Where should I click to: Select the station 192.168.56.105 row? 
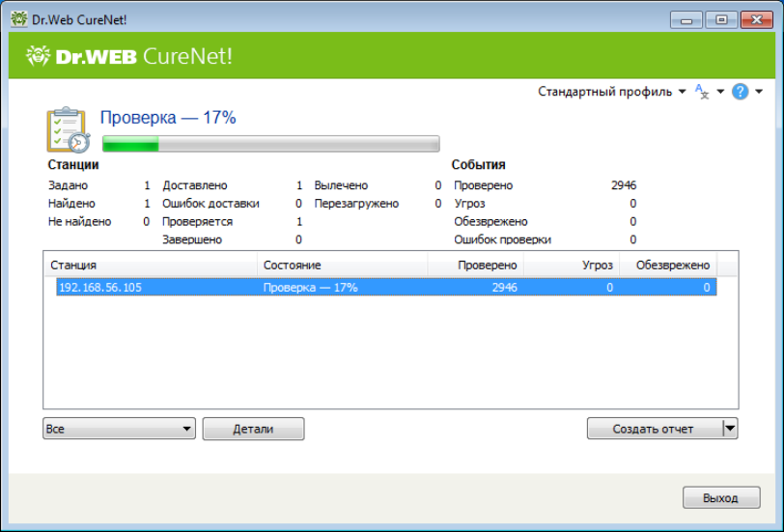pos(386,288)
